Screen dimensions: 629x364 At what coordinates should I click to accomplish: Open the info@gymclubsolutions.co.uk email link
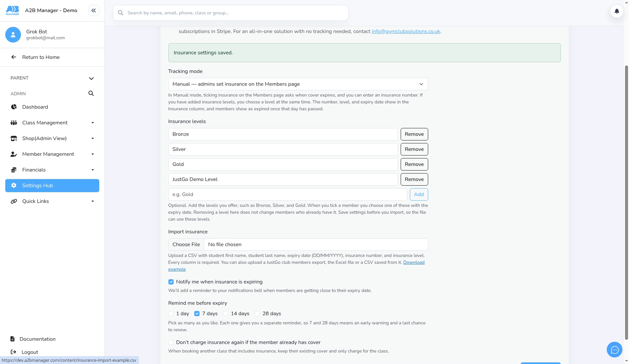[x=406, y=31]
